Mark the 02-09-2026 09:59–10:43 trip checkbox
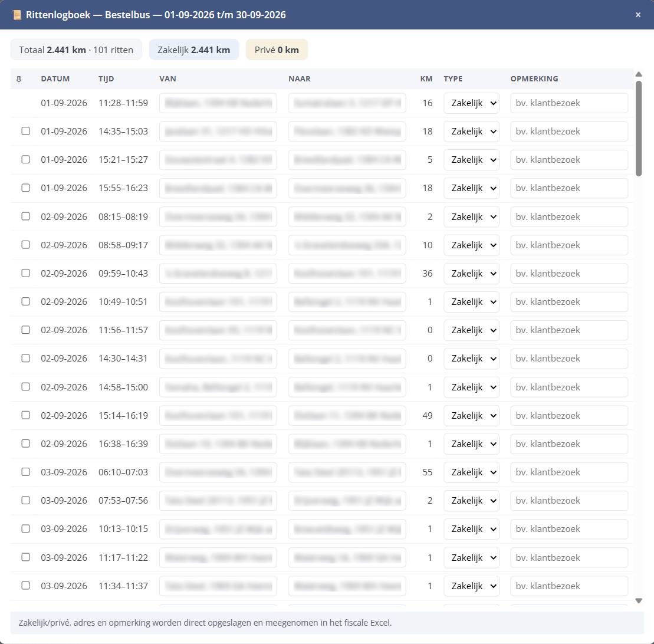654x644 pixels. [25, 273]
